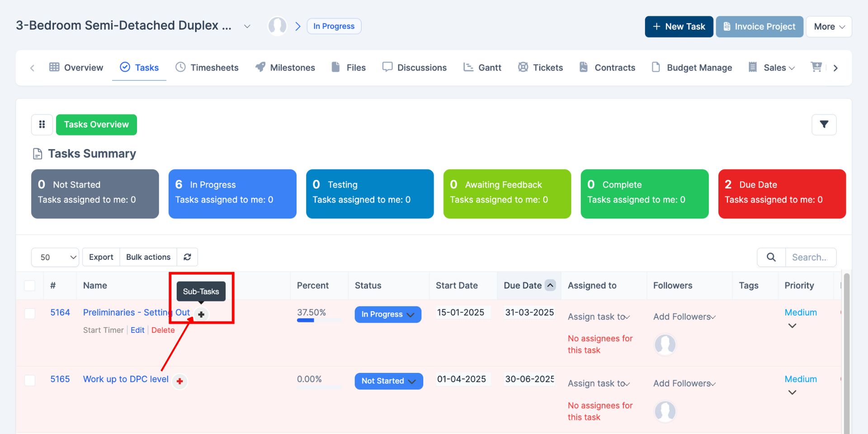868x434 pixels.
Task: Open the 50 rows per page dropdown
Action: point(55,257)
